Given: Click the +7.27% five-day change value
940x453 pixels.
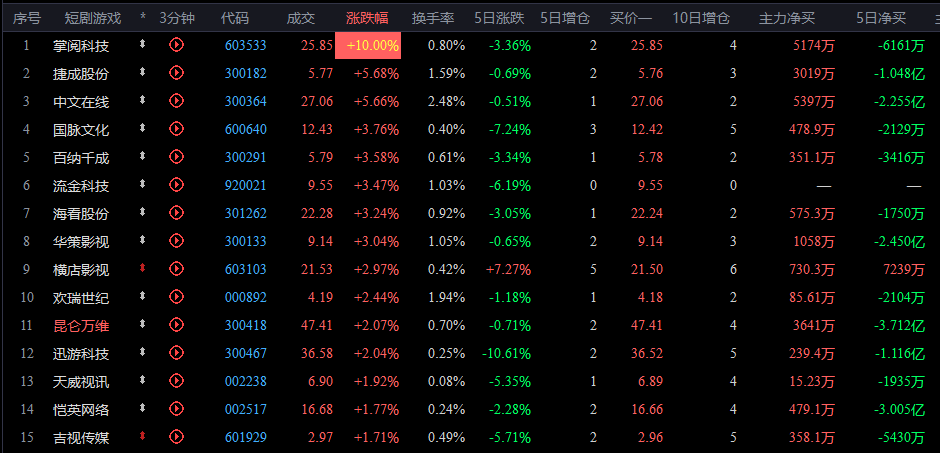Looking at the screenshot, I should pos(507,270).
